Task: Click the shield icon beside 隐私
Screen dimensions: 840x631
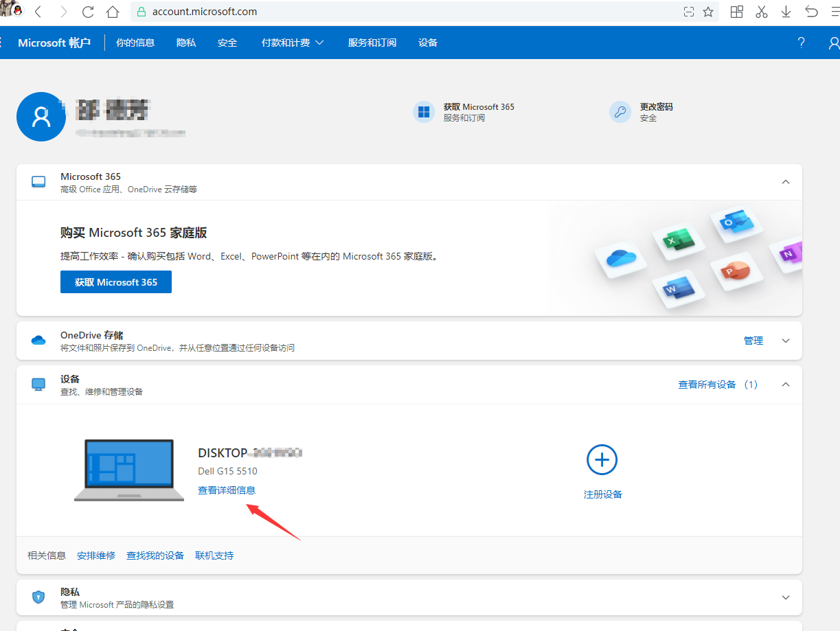Action: (x=38, y=597)
